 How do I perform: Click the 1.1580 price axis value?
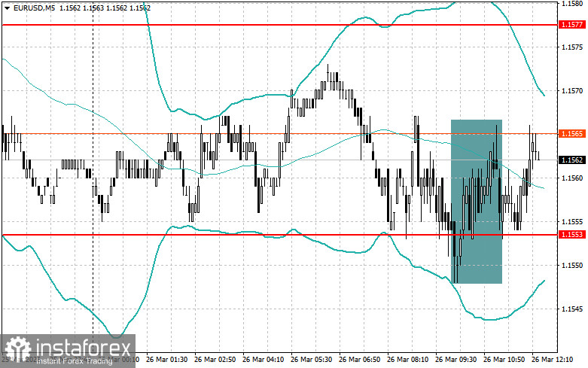coord(572,3)
